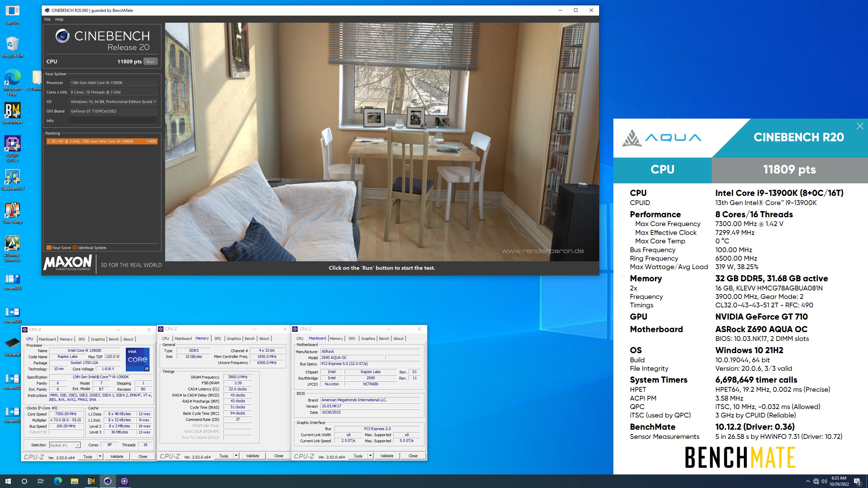Screen dimensions: 868x488
Task: Open the notification center icon
Action: (857, 481)
